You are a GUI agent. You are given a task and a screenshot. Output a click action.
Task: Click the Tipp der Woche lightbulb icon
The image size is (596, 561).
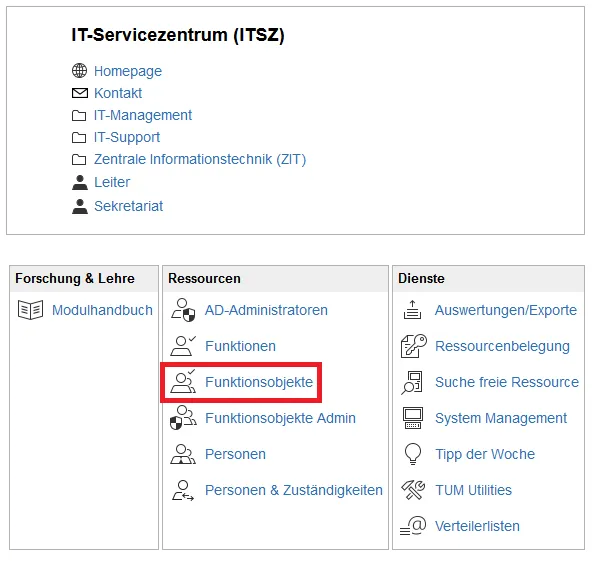tap(413, 454)
